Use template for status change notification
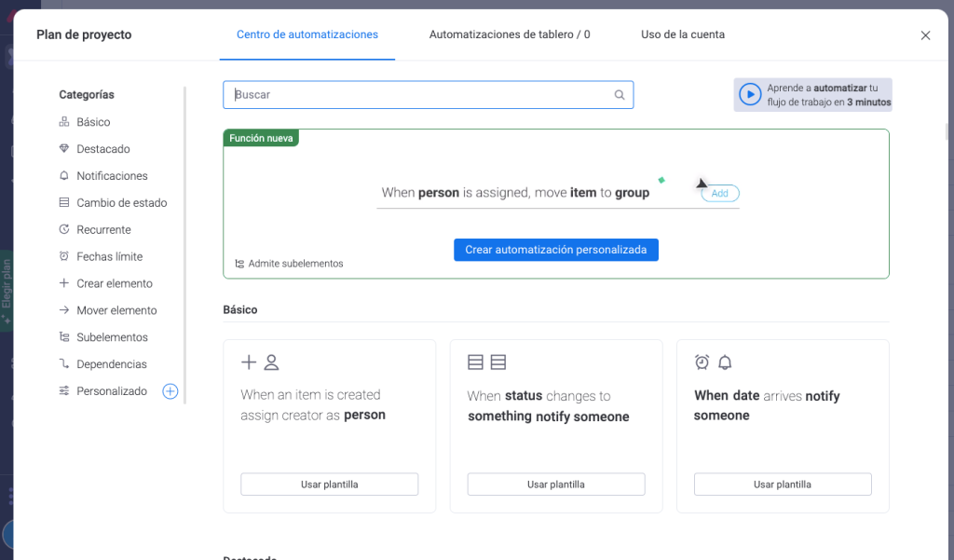Viewport: 954px width, 560px height. (x=555, y=485)
